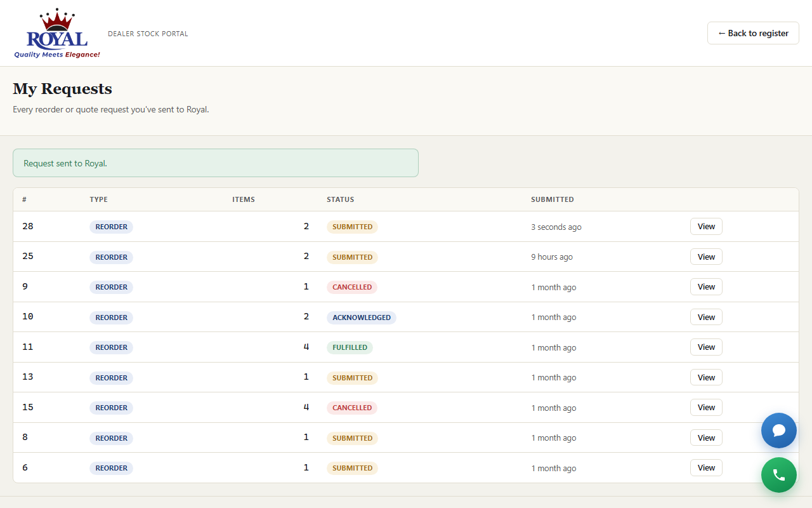Go back to register
This screenshot has width=812, height=508.
753,33
